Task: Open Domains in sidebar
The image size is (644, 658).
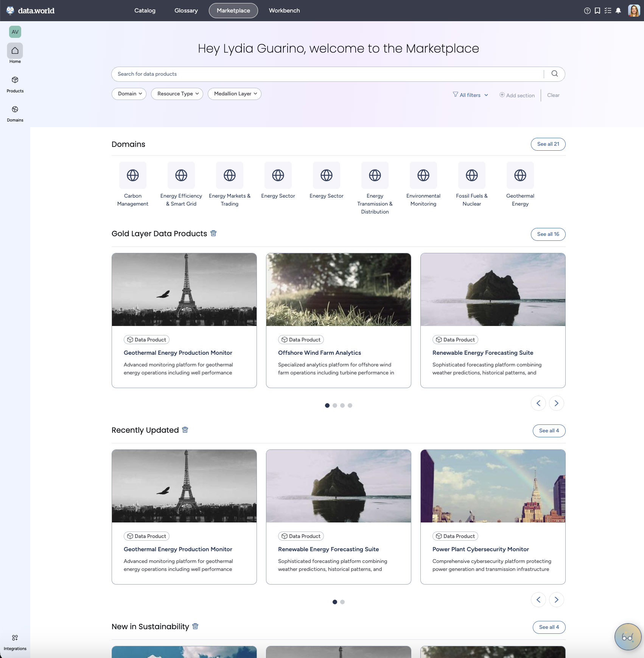Action: [x=15, y=114]
